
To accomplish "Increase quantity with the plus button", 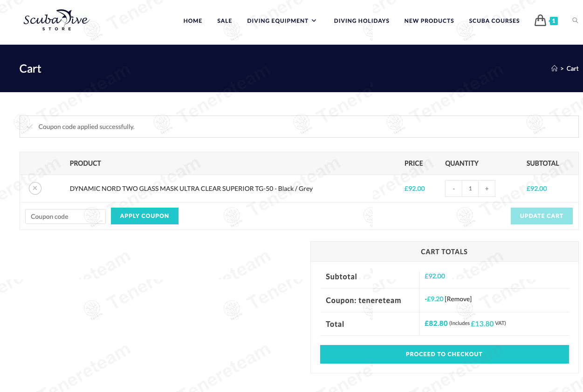I will [487, 189].
